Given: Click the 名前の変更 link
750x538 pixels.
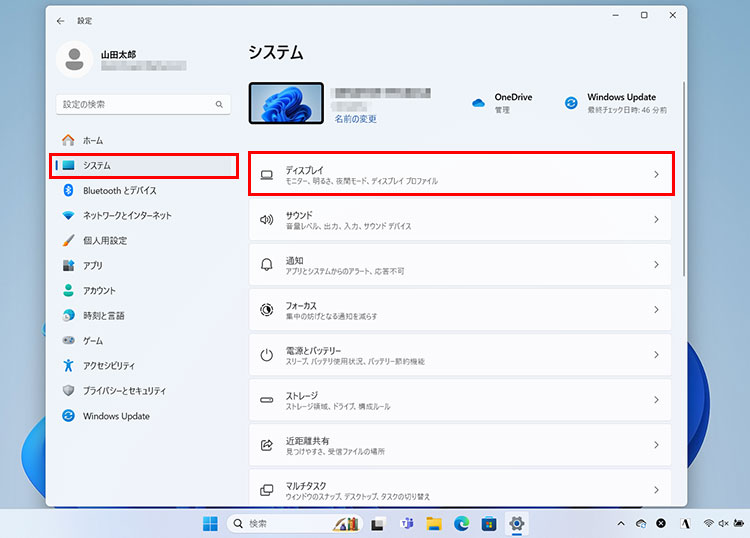Looking at the screenshot, I should click(x=355, y=118).
